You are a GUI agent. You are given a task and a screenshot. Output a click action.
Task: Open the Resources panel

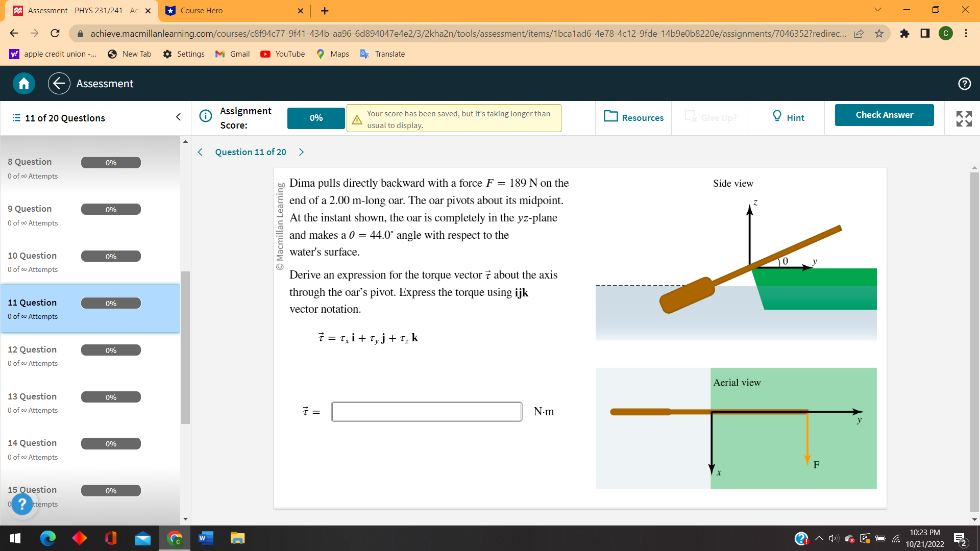633,117
